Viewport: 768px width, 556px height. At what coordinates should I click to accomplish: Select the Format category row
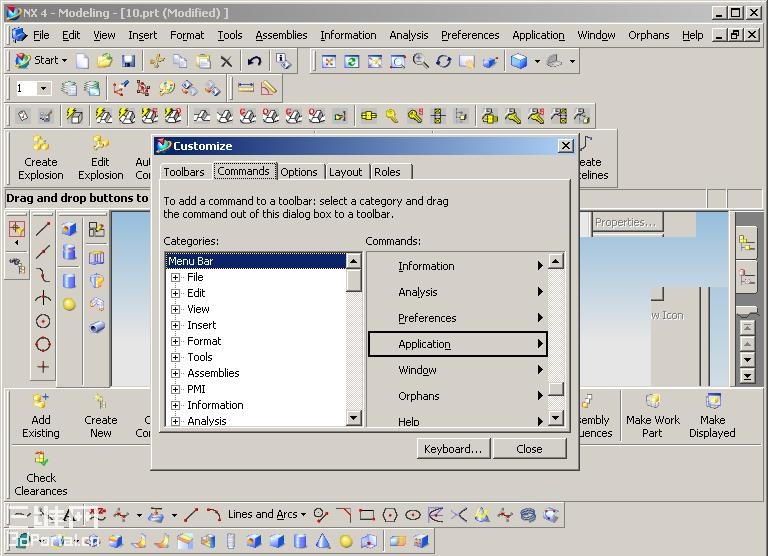tap(204, 341)
